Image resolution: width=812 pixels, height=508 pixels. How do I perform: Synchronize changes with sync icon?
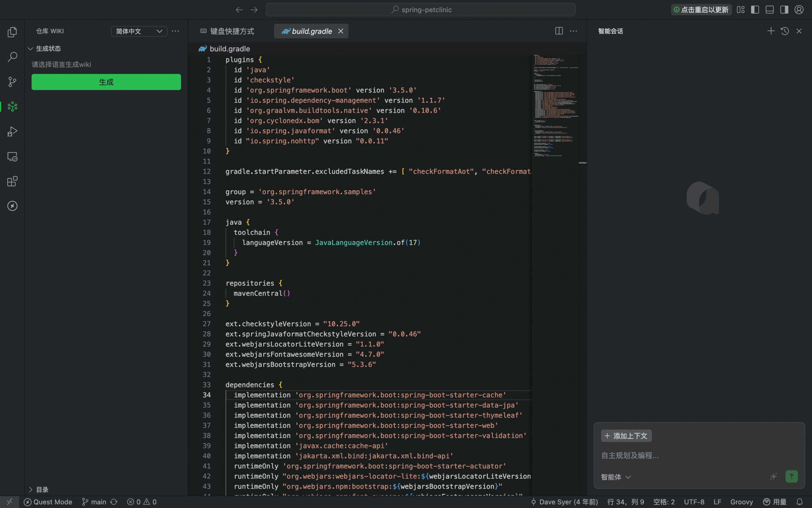click(x=114, y=502)
